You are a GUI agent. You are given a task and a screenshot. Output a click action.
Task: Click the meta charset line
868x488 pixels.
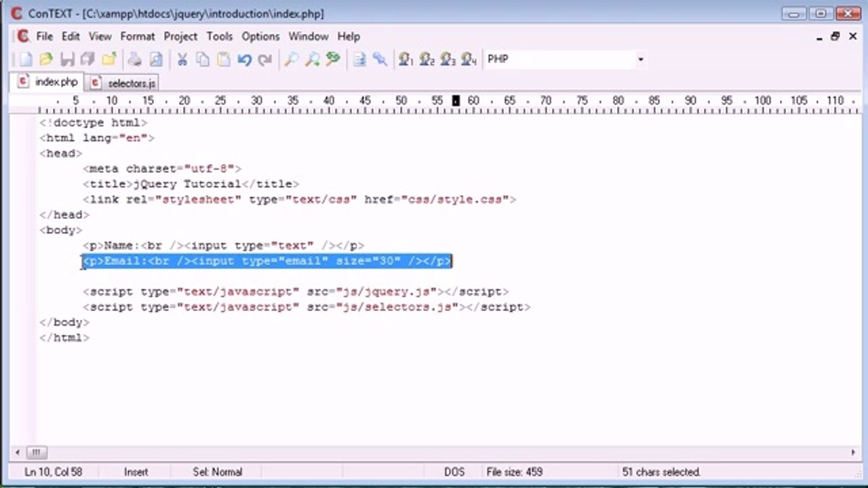(162, 169)
